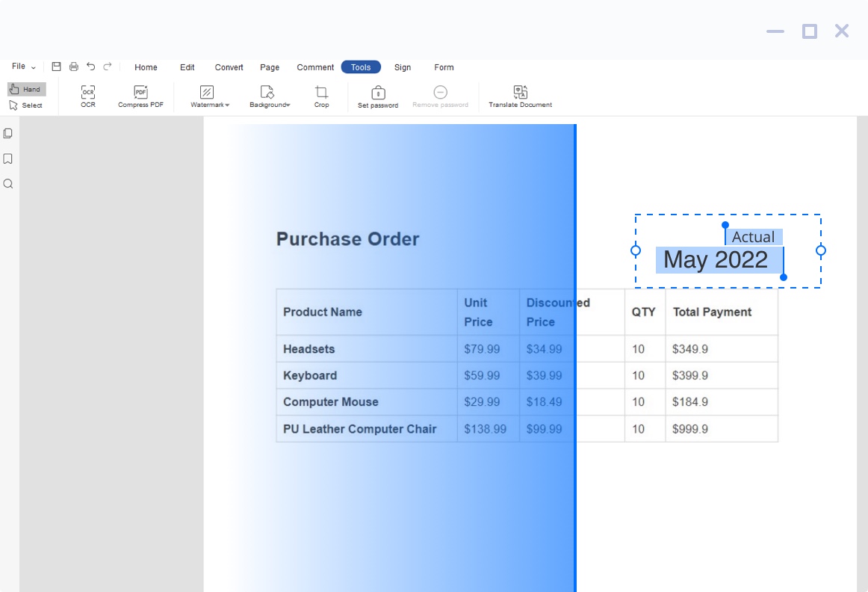Click the OCR tool icon
The width and height of the screenshot is (868, 592).
pyautogui.click(x=88, y=93)
